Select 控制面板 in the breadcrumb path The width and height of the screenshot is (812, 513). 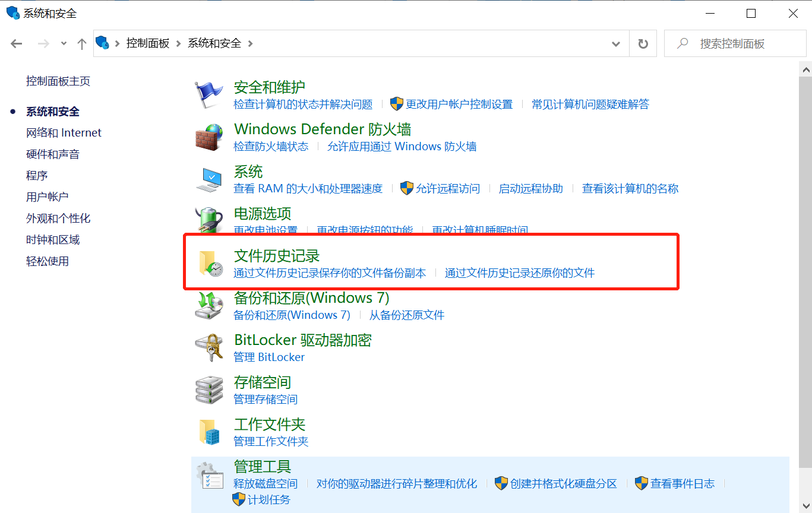148,43
